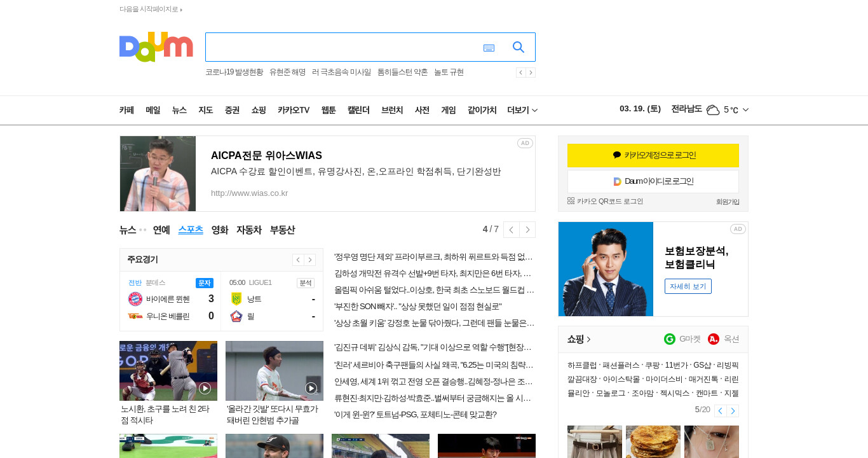Show next trending search keywords
868x458 pixels.
coord(531,73)
